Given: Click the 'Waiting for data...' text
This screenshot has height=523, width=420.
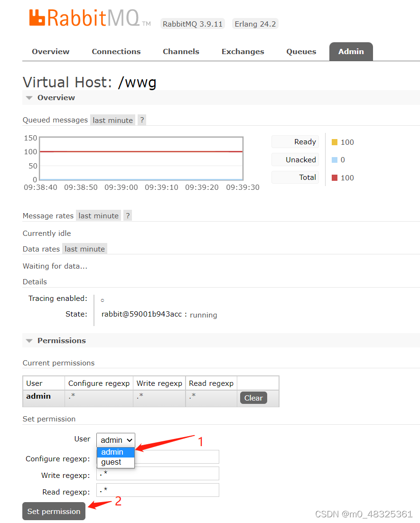Looking at the screenshot, I should tap(55, 266).
